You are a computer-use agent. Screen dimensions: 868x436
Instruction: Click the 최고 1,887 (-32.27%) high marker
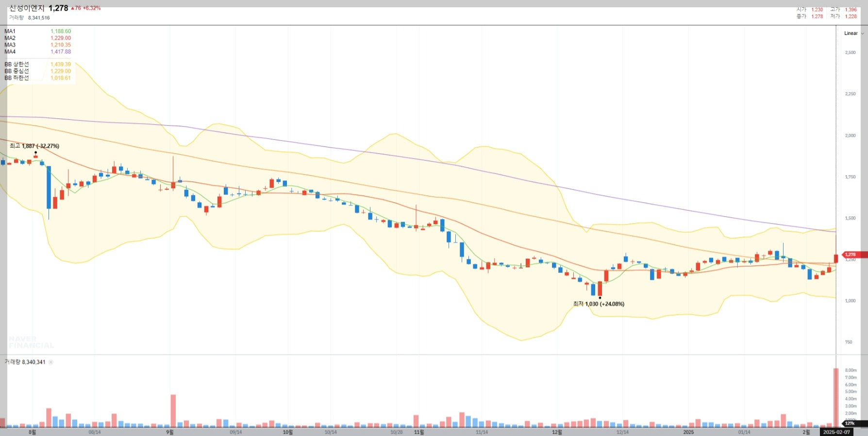pyautogui.click(x=34, y=146)
